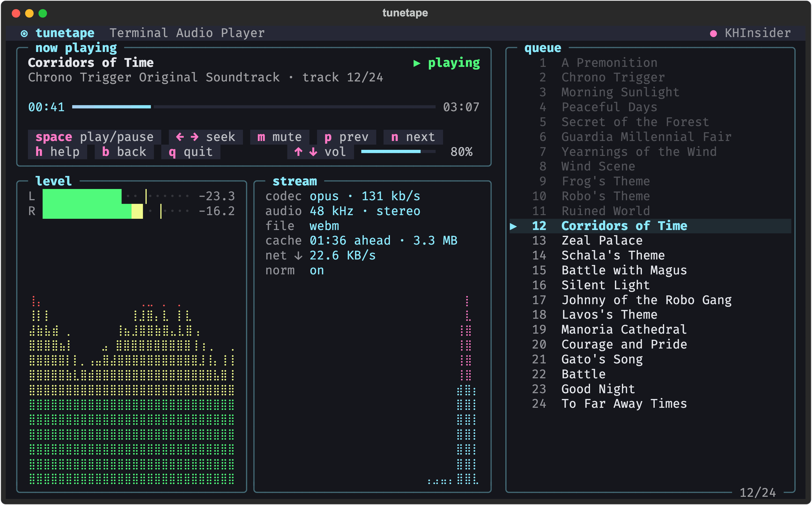Click the left channel level meter
This screenshot has width=812, height=505.
(x=116, y=196)
